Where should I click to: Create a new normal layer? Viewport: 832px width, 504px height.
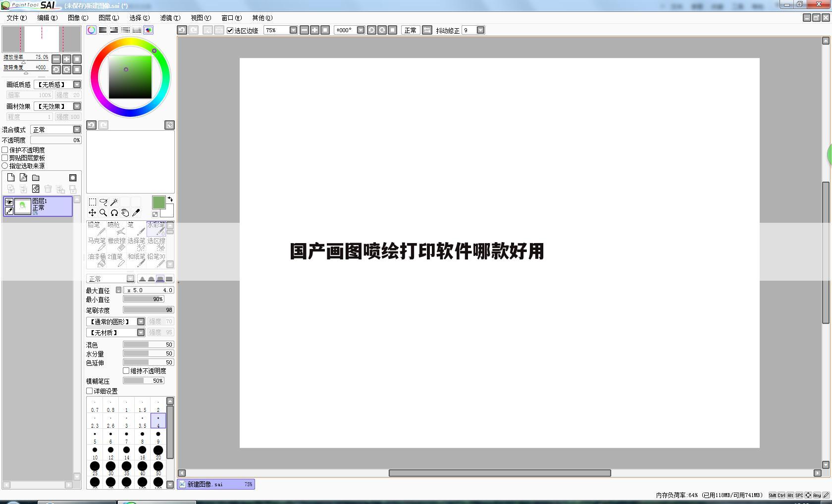tap(11, 177)
